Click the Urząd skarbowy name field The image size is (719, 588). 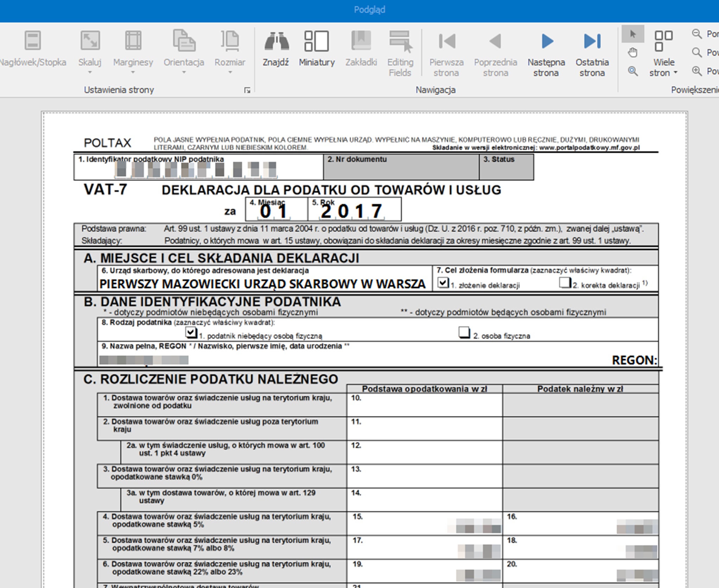[x=262, y=284]
